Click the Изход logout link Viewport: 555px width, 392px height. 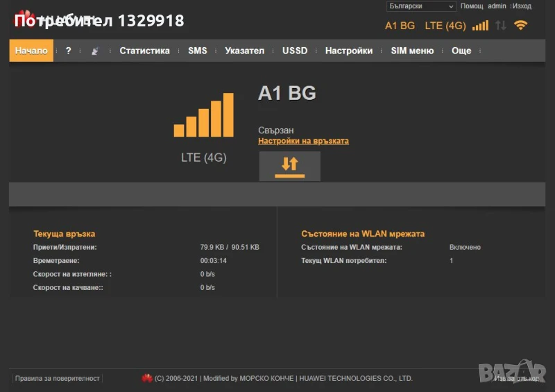(522, 6)
